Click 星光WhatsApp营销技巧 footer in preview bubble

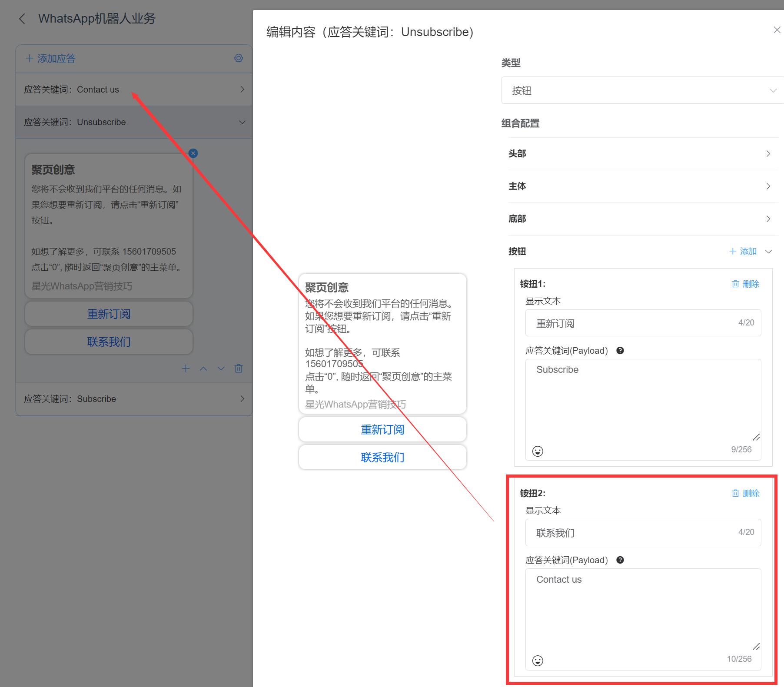(355, 405)
